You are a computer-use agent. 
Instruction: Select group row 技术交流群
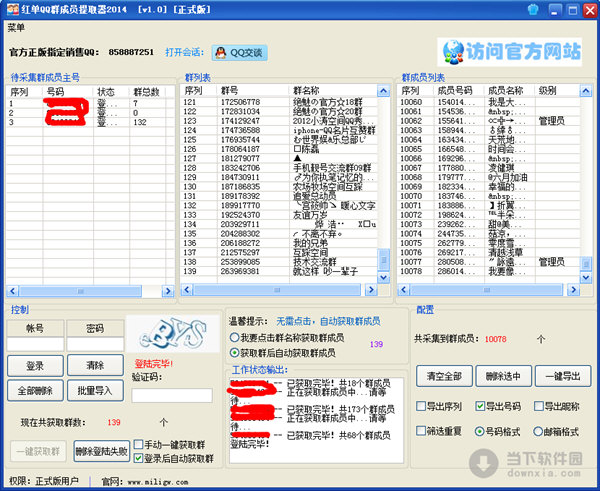click(x=279, y=262)
